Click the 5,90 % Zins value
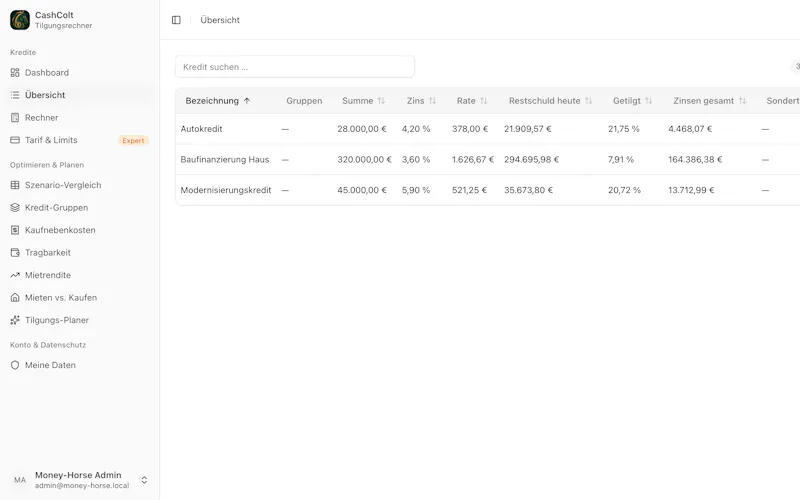 [x=416, y=190]
